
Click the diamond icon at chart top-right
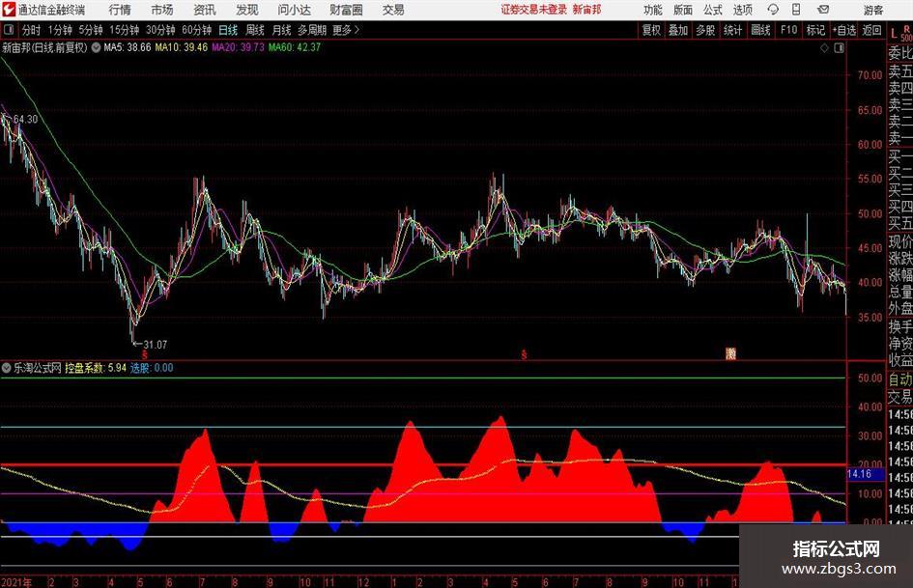coord(824,48)
